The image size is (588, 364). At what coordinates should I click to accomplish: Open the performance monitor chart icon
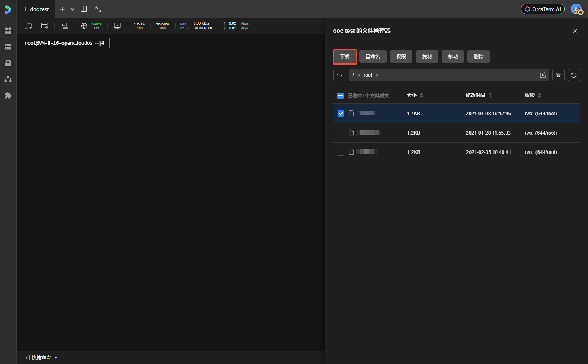[117, 26]
